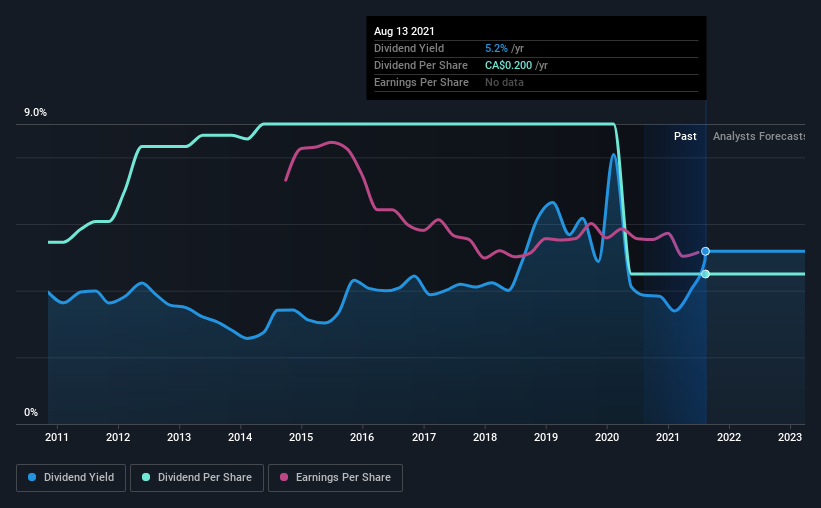821x508 pixels.
Task: Click the Analysts Forecasts label
Action: [x=759, y=136]
